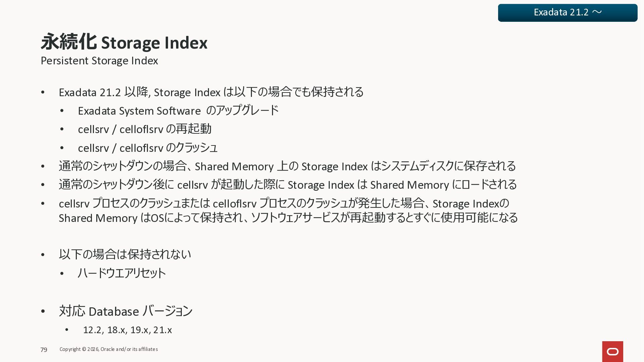The image size is (644, 362).
Task: Click the word "Storage Index" in the title
Action: tap(154, 43)
